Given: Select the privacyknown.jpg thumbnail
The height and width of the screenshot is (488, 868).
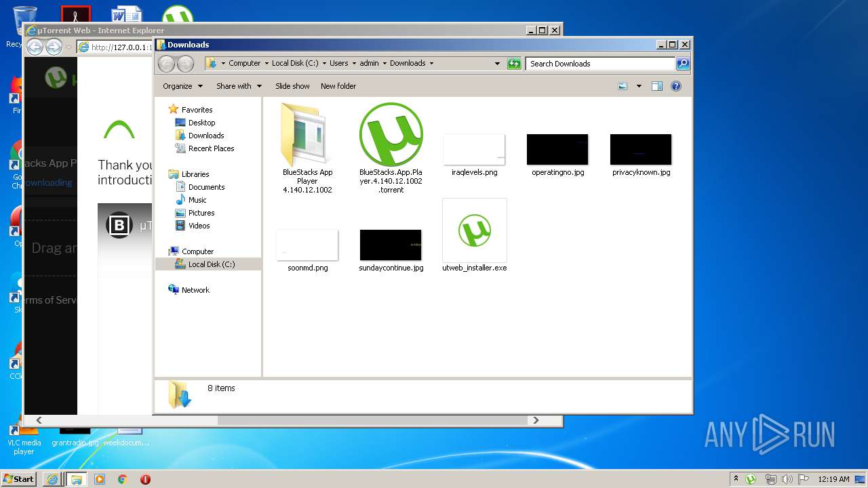Looking at the screenshot, I should 641,149.
